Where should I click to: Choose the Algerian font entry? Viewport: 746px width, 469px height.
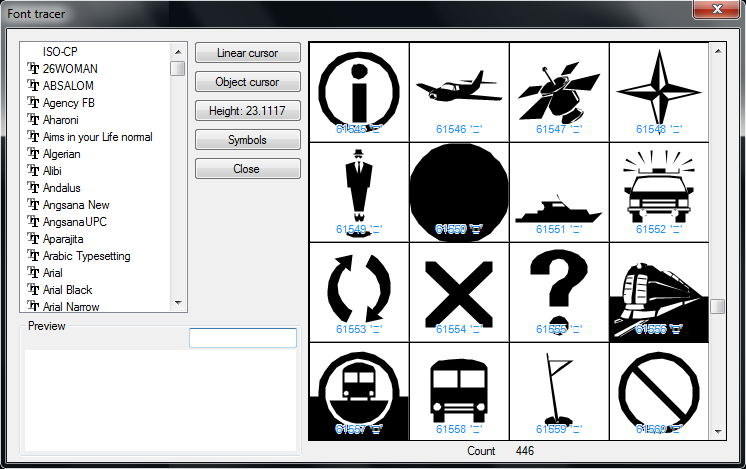(61, 154)
